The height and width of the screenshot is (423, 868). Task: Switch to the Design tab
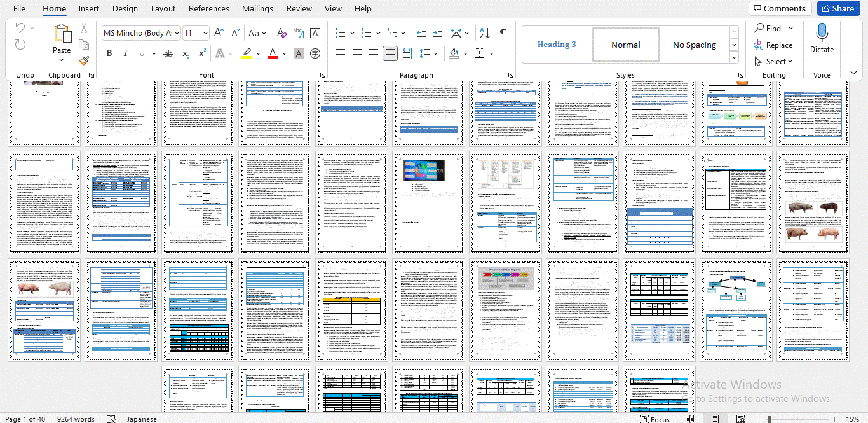coord(125,8)
